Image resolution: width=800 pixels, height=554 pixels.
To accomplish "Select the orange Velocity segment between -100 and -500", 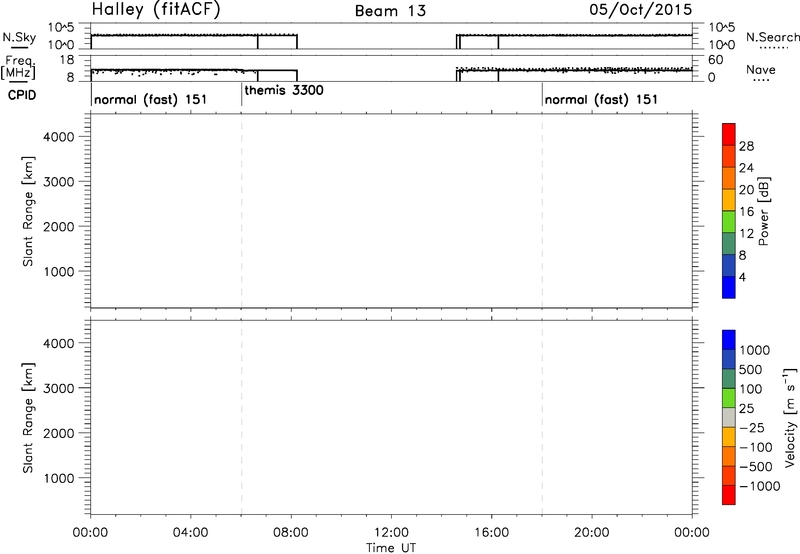I will pyautogui.click(x=729, y=456).
